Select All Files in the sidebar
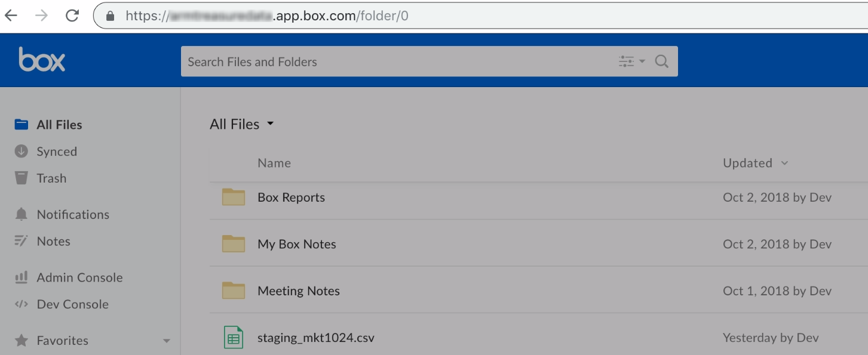This screenshot has height=355, width=868. click(59, 125)
